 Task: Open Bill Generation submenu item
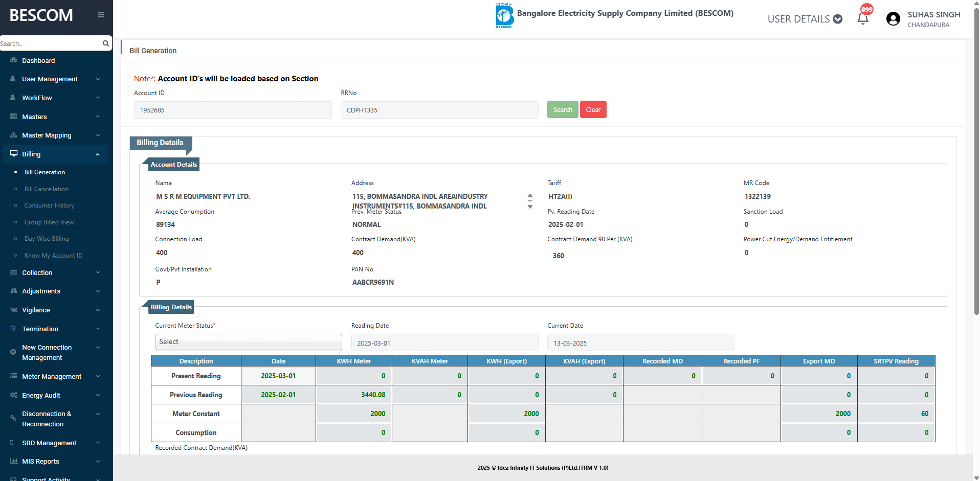[x=45, y=172]
